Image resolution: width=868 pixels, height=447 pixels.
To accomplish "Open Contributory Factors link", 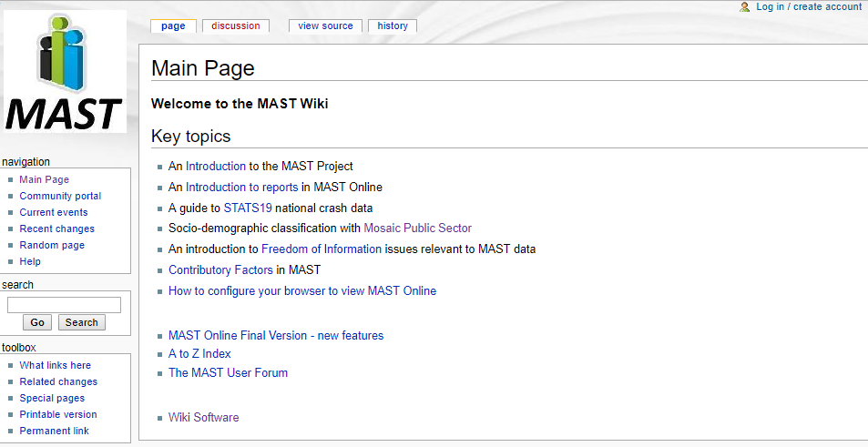I will click(221, 270).
